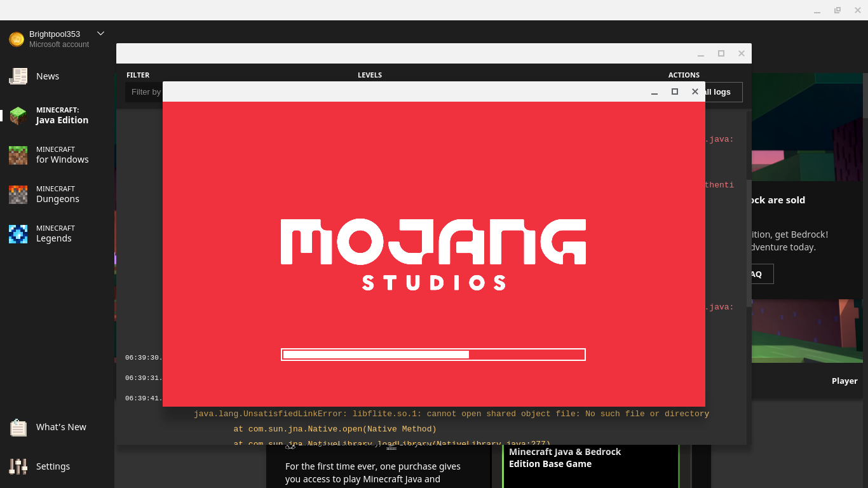
Task: Minimize the Mojang Studios loading window
Action: [654, 92]
